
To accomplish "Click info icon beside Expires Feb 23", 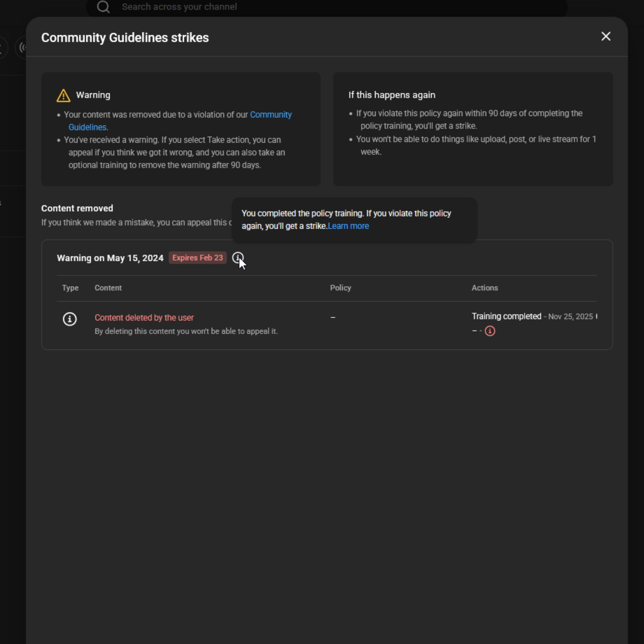I will 238,258.
